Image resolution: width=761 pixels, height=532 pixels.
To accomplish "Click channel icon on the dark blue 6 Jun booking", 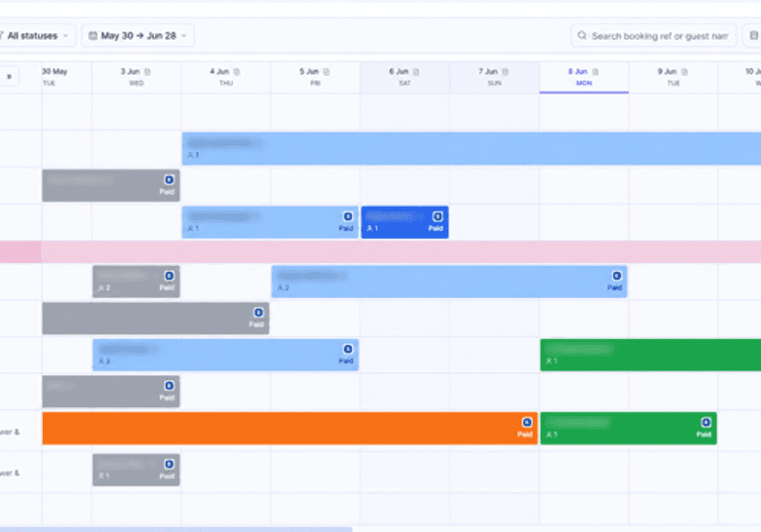I will (x=438, y=216).
